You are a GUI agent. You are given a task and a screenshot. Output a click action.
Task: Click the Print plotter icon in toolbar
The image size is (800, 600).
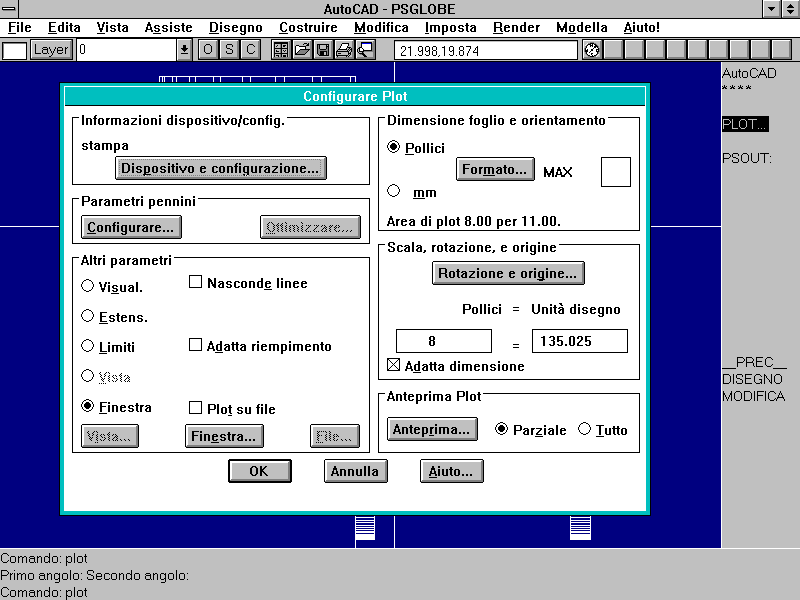click(344, 50)
